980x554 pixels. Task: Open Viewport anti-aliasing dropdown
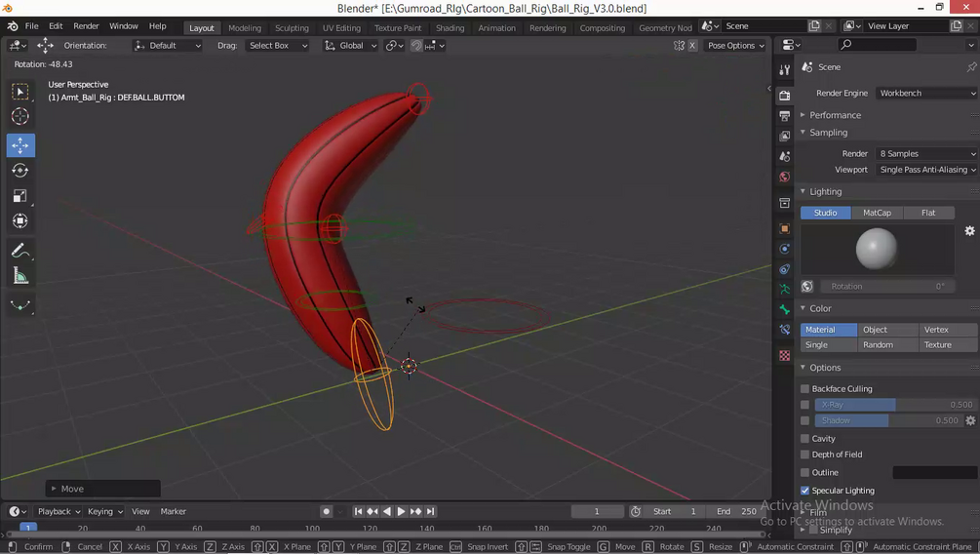(x=926, y=170)
